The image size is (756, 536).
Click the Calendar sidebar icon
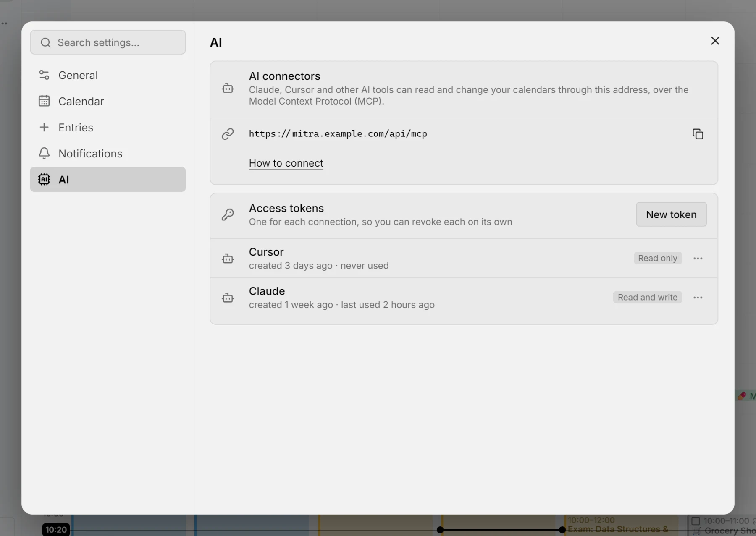[x=44, y=101]
